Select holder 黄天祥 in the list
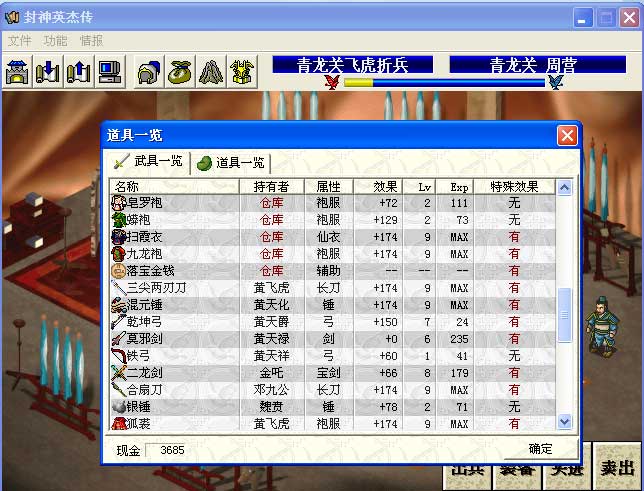 click(271, 356)
